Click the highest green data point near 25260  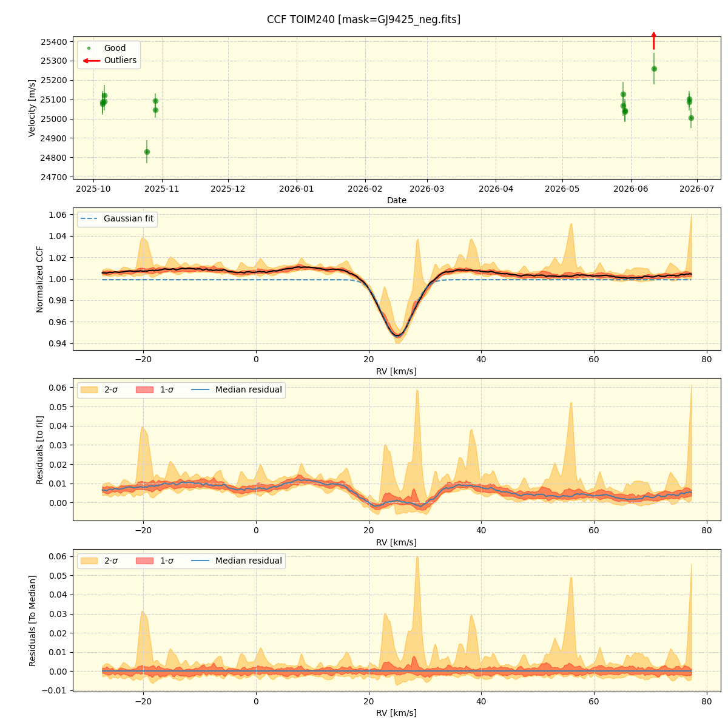[x=654, y=69]
